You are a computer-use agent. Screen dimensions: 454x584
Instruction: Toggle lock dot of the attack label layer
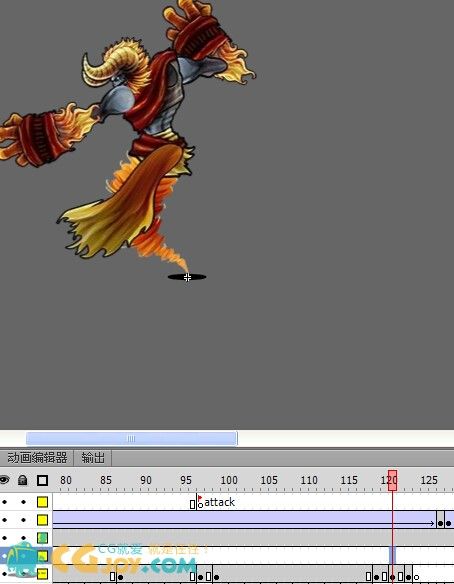(x=23, y=502)
